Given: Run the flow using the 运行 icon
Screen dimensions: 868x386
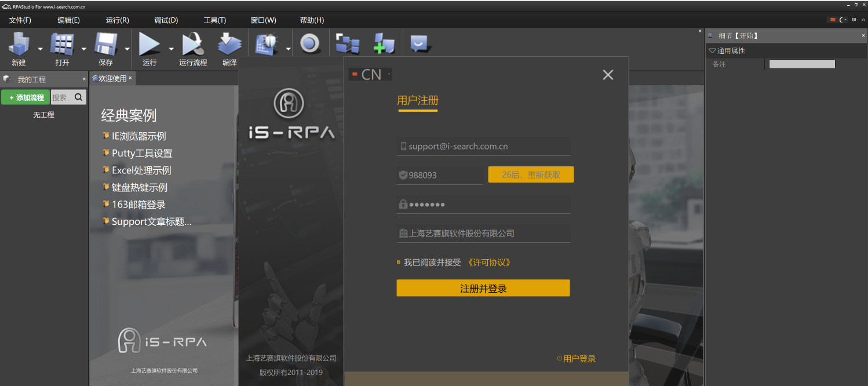Looking at the screenshot, I should [x=149, y=43].
